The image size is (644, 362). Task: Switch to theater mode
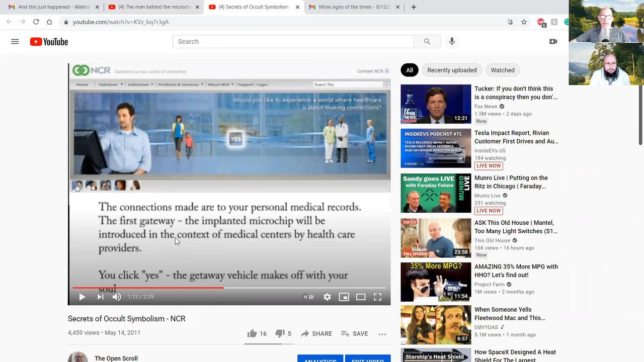click(361, 297)
